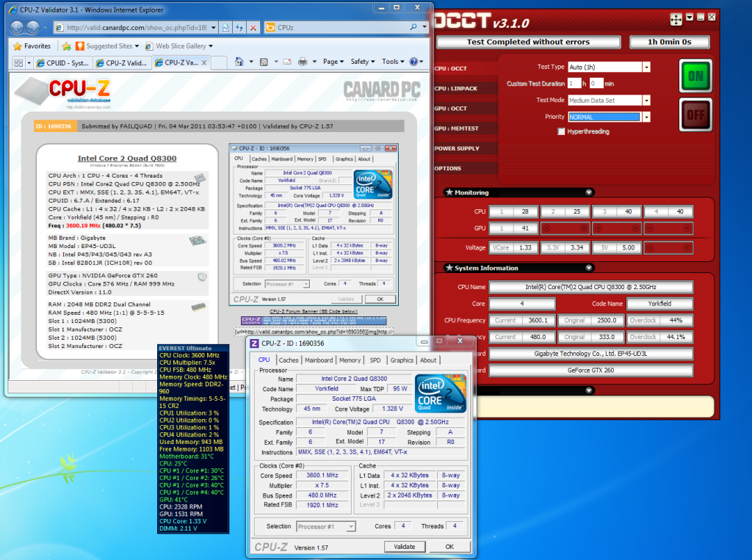Toggle disabled fourth voltage sensor slot

[x=668, y=247]
